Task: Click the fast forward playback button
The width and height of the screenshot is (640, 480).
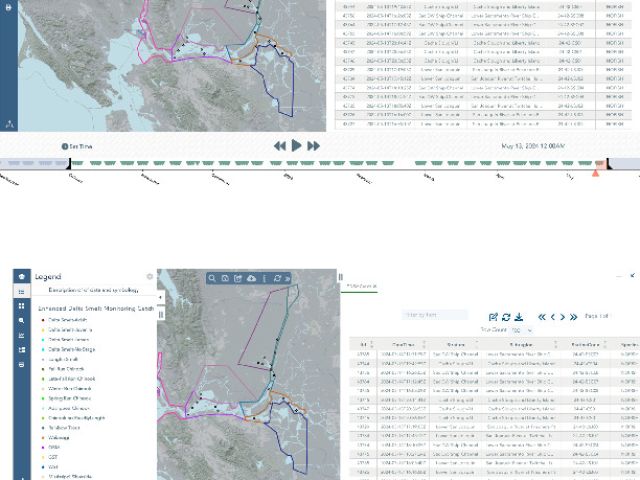Action: (313, 146)
